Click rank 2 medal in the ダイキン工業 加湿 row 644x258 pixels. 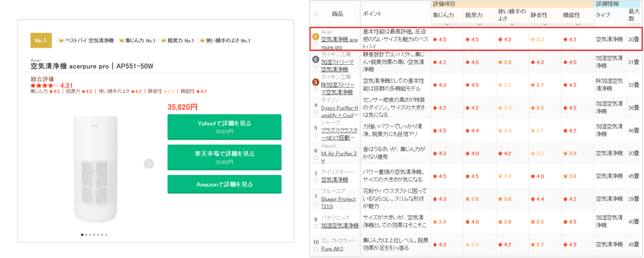pos(316,59)
